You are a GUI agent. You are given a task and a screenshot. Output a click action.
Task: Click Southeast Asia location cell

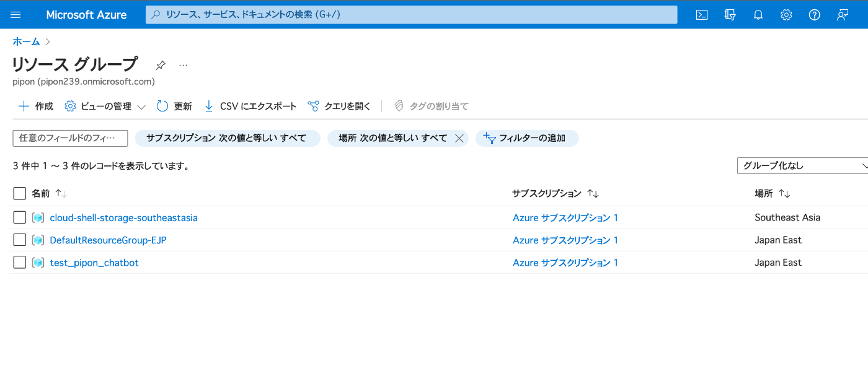[x=787, y=217]
